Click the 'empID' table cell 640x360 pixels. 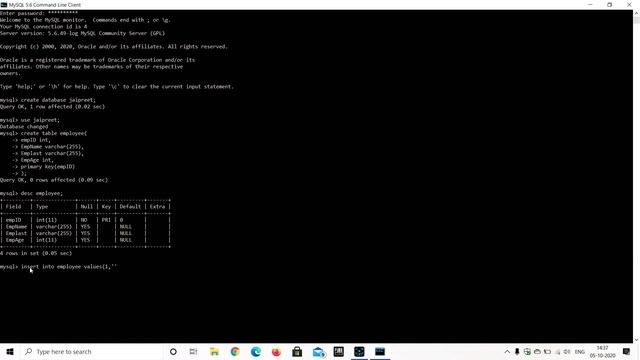pos(13,220)
